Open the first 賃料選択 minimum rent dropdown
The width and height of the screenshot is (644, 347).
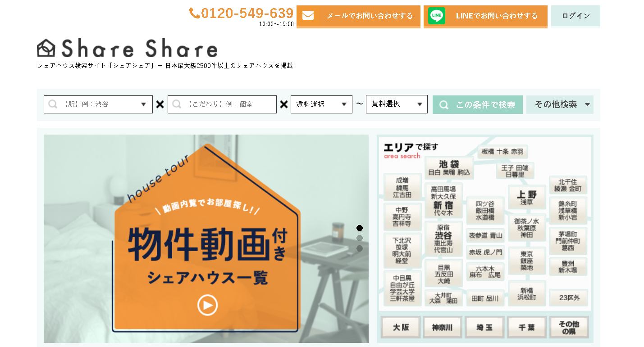pos(321,104)
